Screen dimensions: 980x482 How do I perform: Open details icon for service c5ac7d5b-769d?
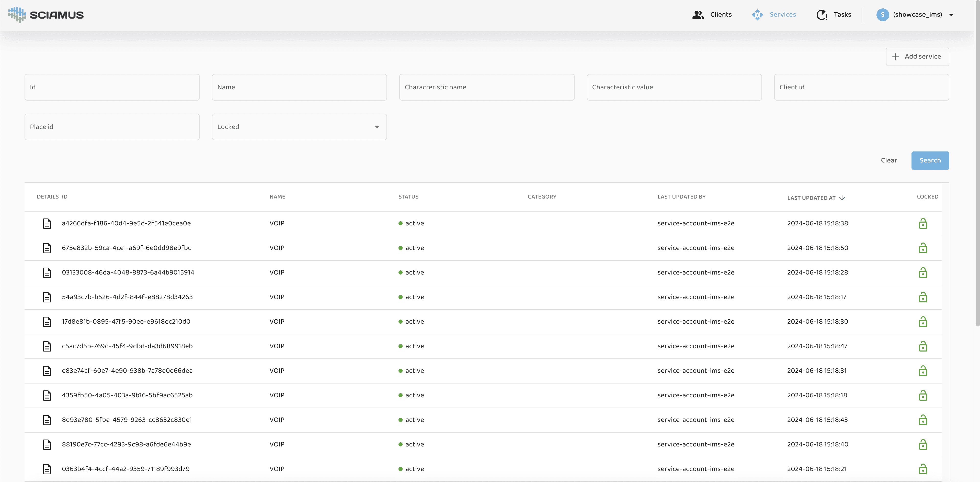[47, 346]
